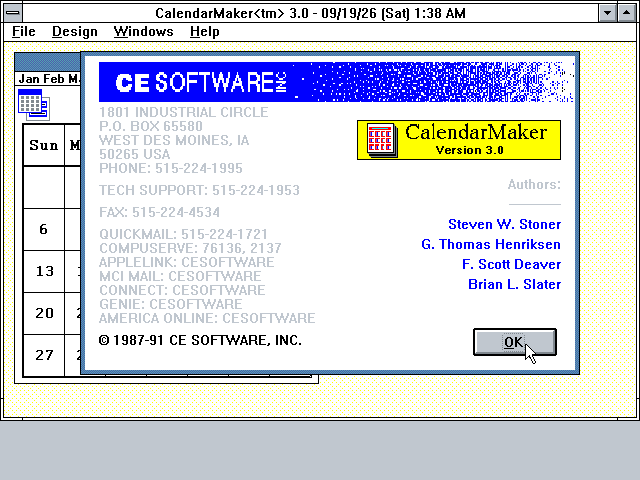Click author name Steven W. Stoner
This screenshot has height=480, width=640.
coord(504,224)
